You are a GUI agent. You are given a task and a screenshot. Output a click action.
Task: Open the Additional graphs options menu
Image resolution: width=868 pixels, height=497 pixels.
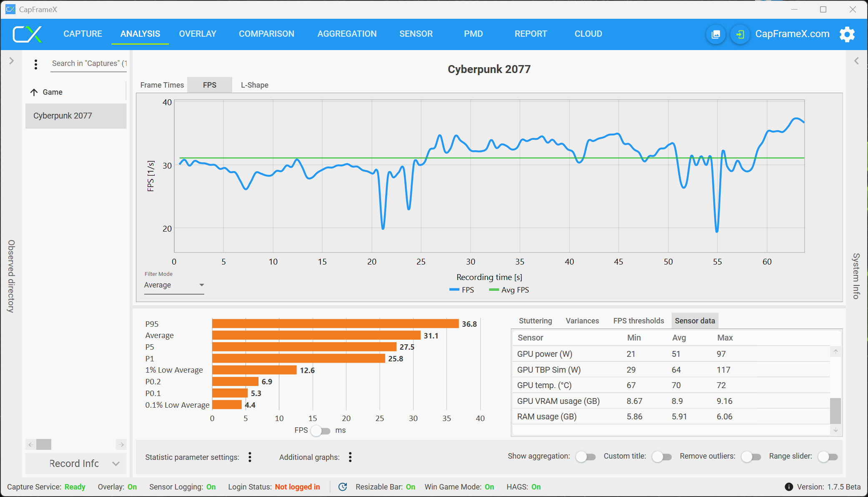[x=350, y=457]
